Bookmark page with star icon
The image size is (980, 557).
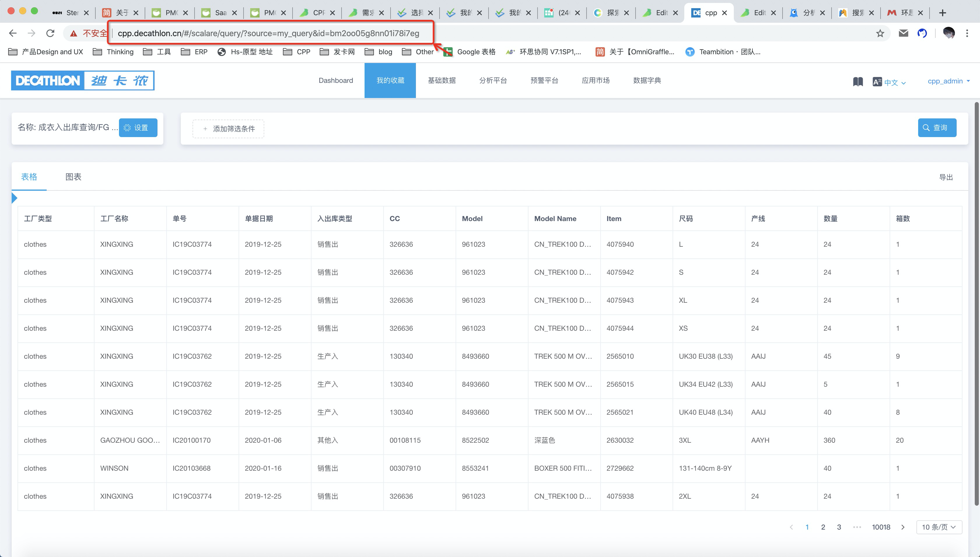(880, 34)
